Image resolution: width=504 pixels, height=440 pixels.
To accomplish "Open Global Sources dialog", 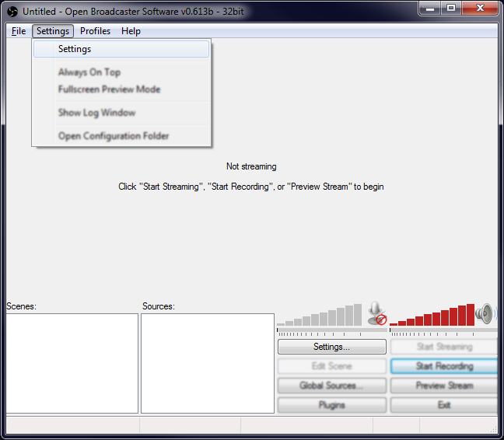I will click(x=332, y=386).
